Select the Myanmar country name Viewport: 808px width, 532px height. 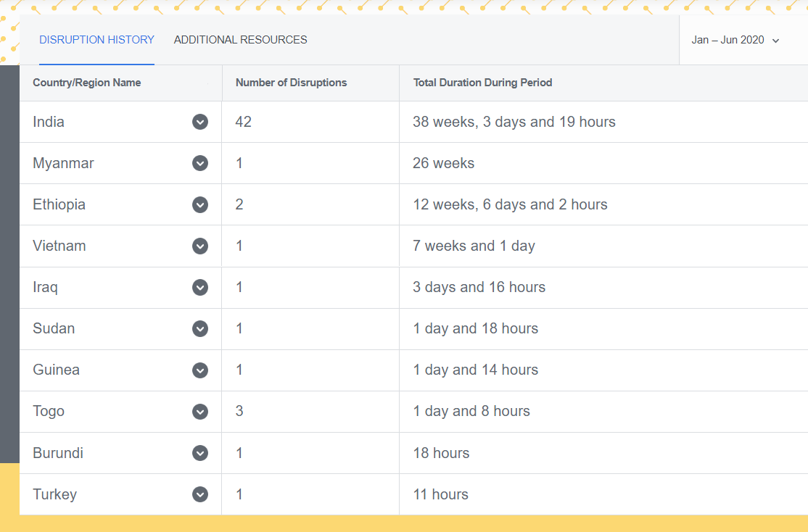(x=63, y=163)
